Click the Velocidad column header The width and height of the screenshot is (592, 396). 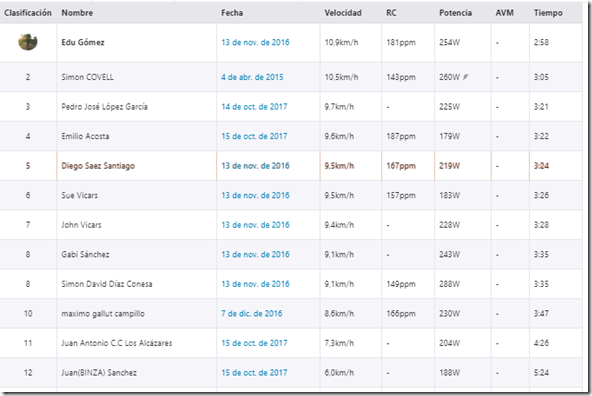pyautogui.click(x=343, y=13)
